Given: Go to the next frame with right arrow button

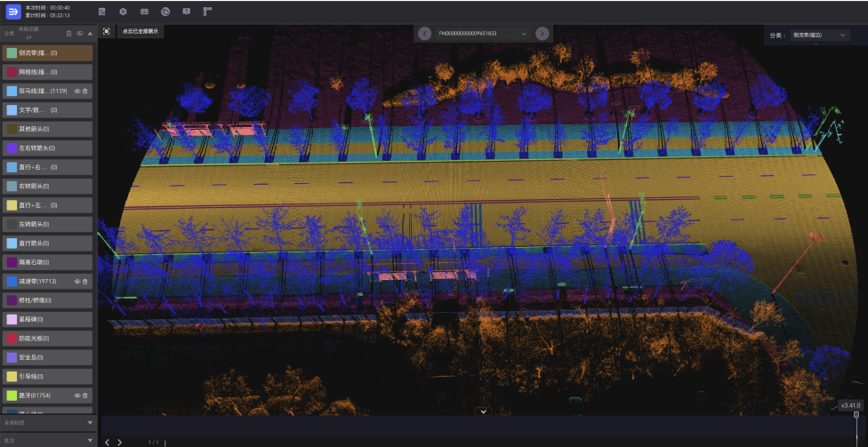Looking at the screenshot, I should [542, 33].
